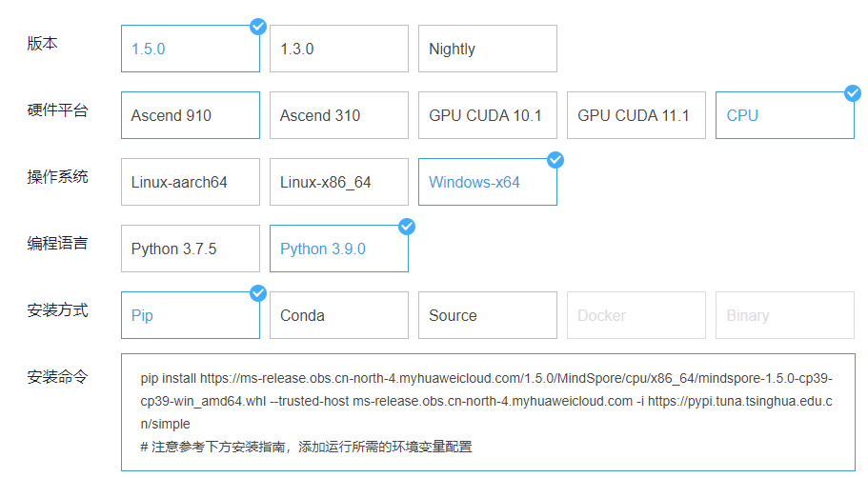This screenshot has width=868, height=478.
Task: Pick the Nightly version
Action: click(x=487, y=49)
